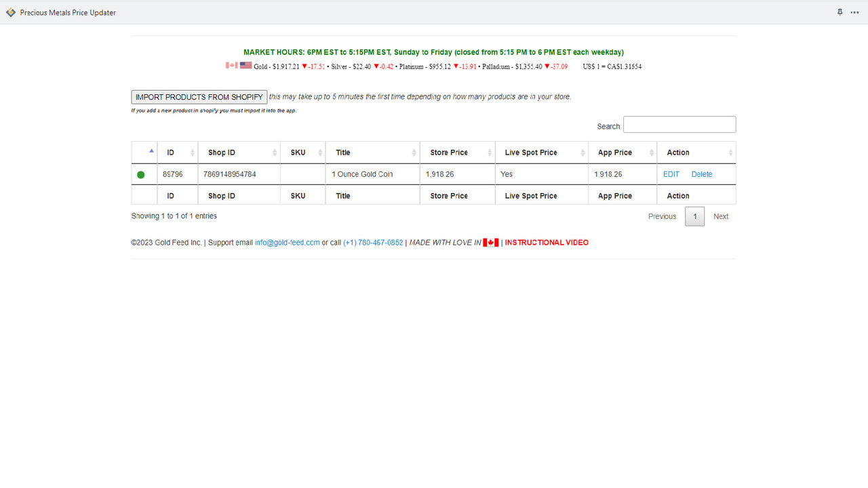
Task: Click inside the Search field
Action: [679, 124]
